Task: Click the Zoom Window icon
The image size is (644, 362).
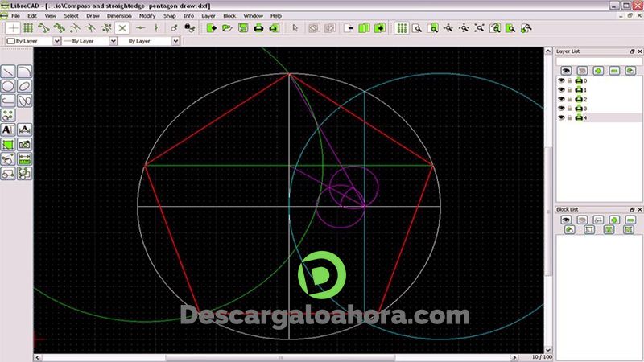Action: [x=510, y=28]
